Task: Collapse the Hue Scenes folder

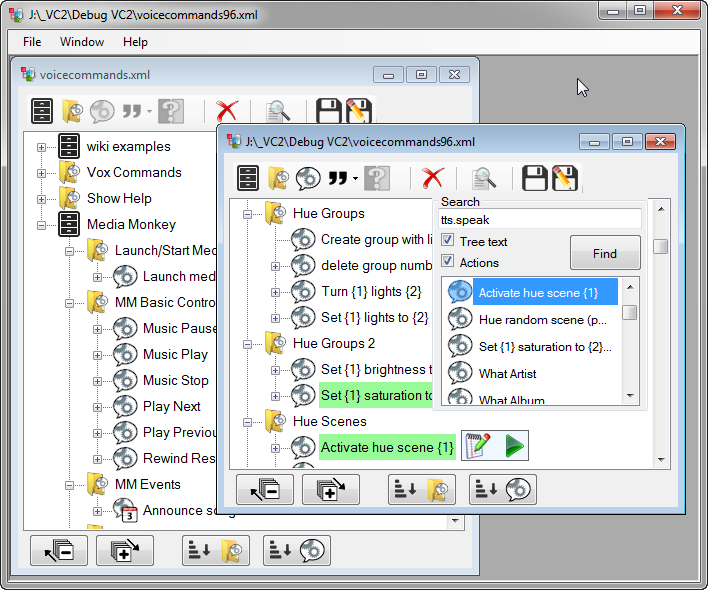Action: pyautogui.click(x=247, y=422)
